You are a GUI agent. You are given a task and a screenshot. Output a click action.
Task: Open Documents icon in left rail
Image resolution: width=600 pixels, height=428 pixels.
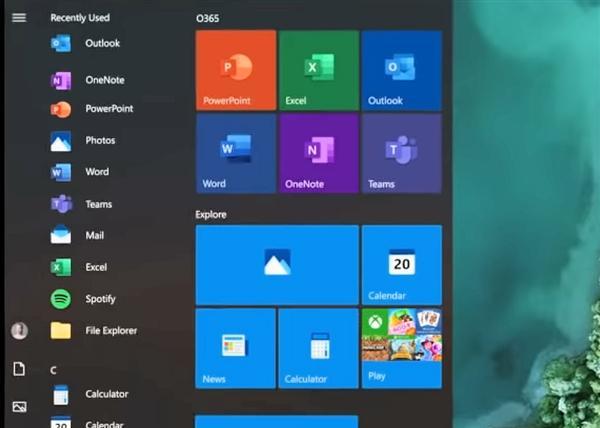tap(19, 369)
